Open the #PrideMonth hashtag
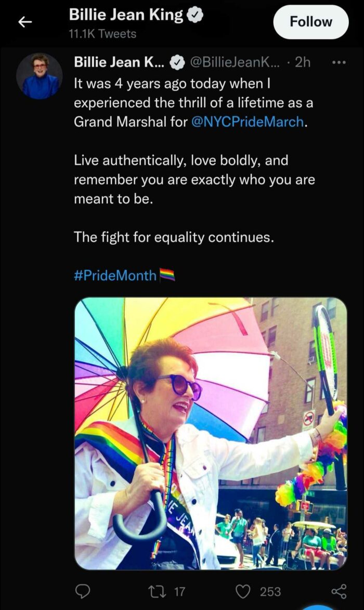Screen dimensions: 364x610 pos(115,276)
